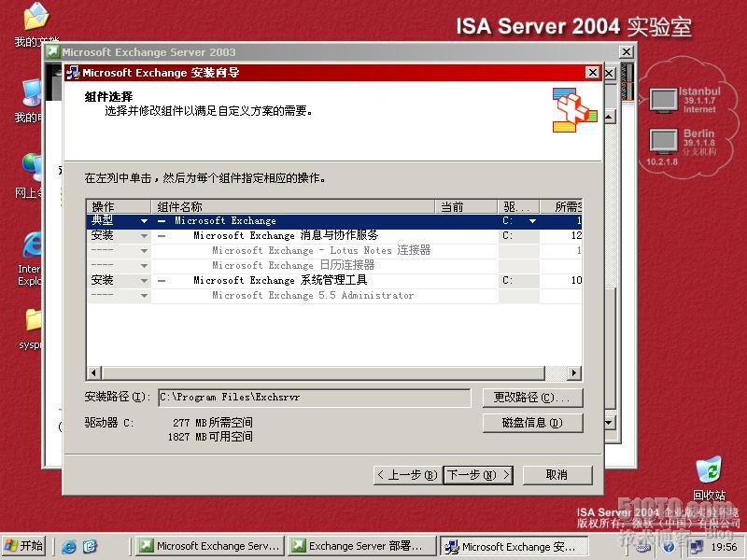The height and width of the screenshot is (560, 747).
Task: Open the action dropdown for the Lotus Notes 连接器 row
Action: (x=144, y=251)
